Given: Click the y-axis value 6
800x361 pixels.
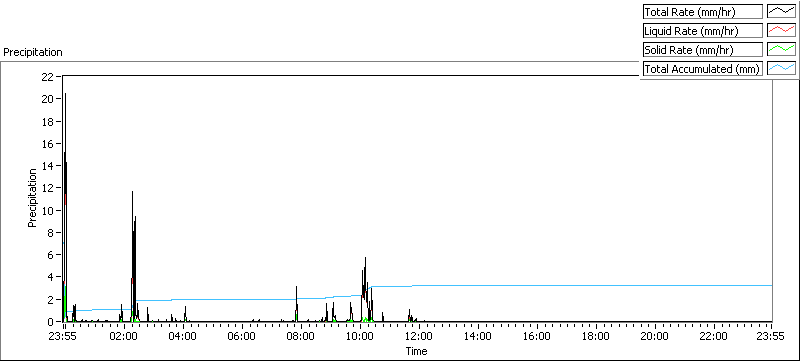Looking at the screenshot, I should point(51,255).
